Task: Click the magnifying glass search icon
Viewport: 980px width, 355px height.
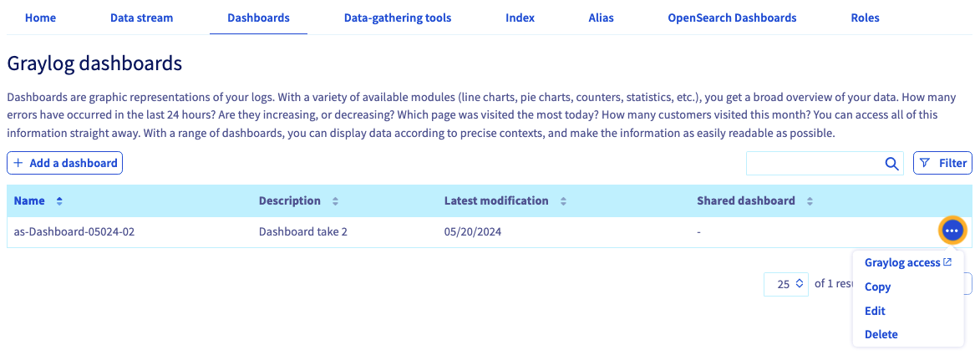Action: pos(891,163)
